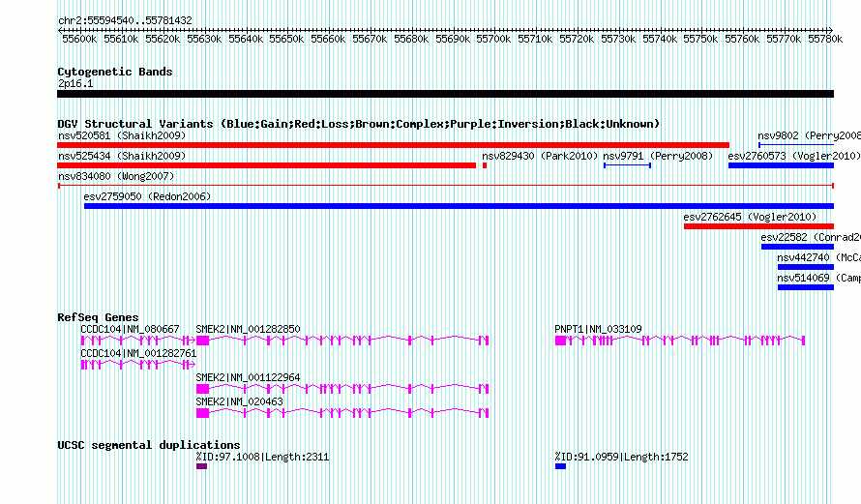Click the 55600k ruler tick label

click(79, 39)
